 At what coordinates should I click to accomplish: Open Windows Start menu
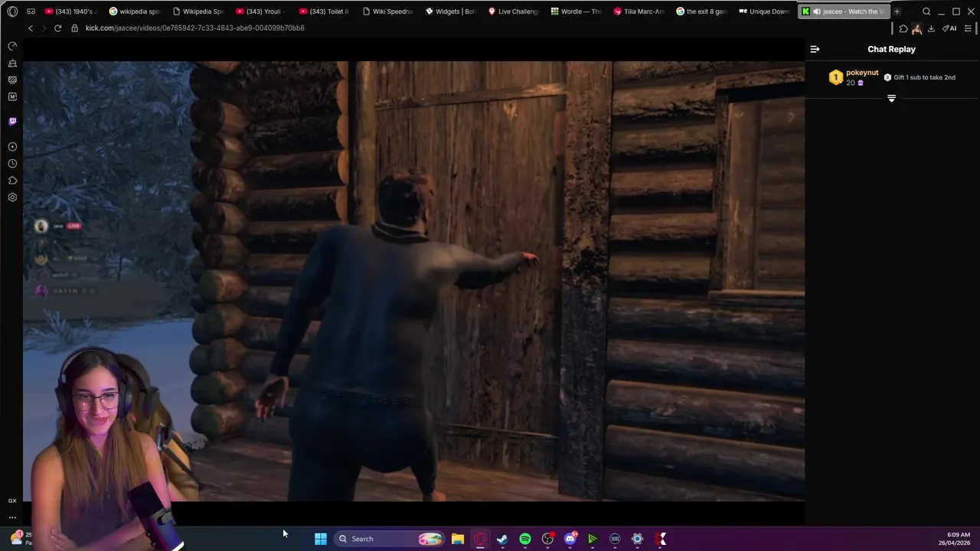click(x=321, y=539)
